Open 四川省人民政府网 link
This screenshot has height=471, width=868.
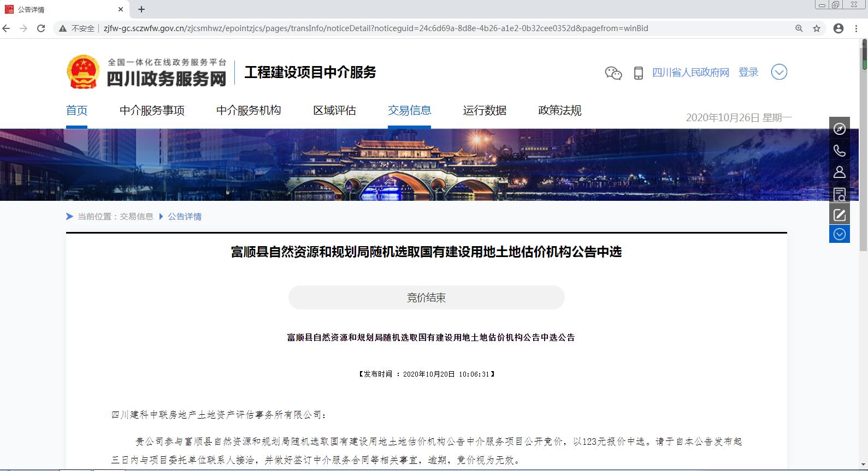point(690,73)
